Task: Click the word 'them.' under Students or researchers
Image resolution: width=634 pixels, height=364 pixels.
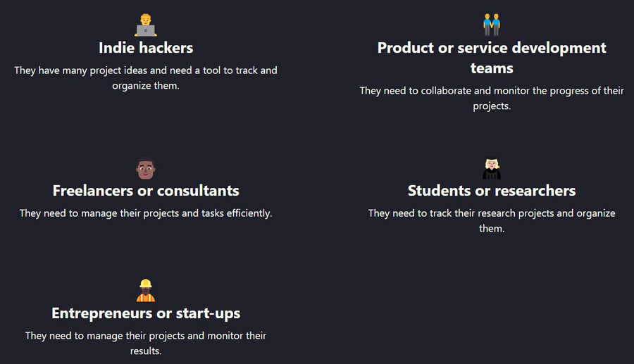Action: tap(492, 229)
